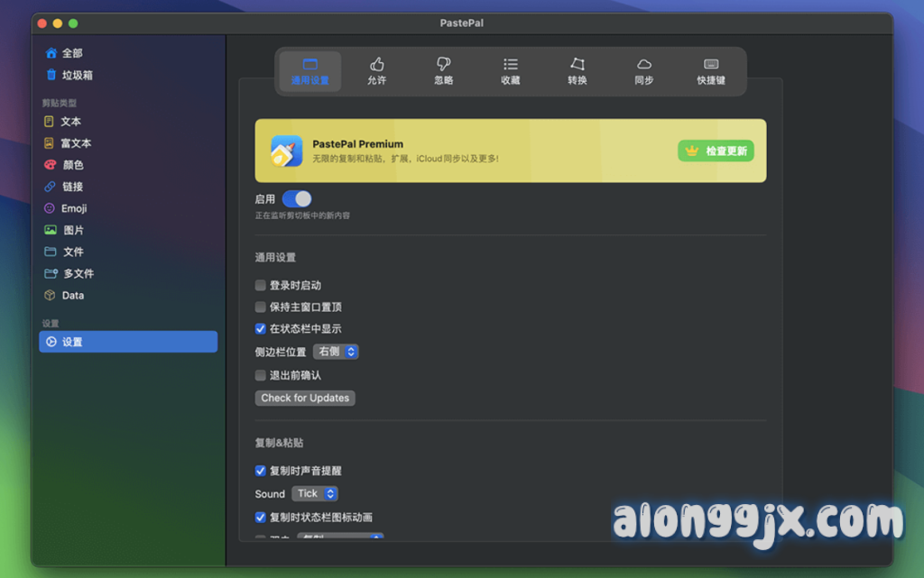This screenshot has height=578, width=924.
Task: Choose the 颜色 palette category
Action: pyautogui.click(x=73, y=165)
